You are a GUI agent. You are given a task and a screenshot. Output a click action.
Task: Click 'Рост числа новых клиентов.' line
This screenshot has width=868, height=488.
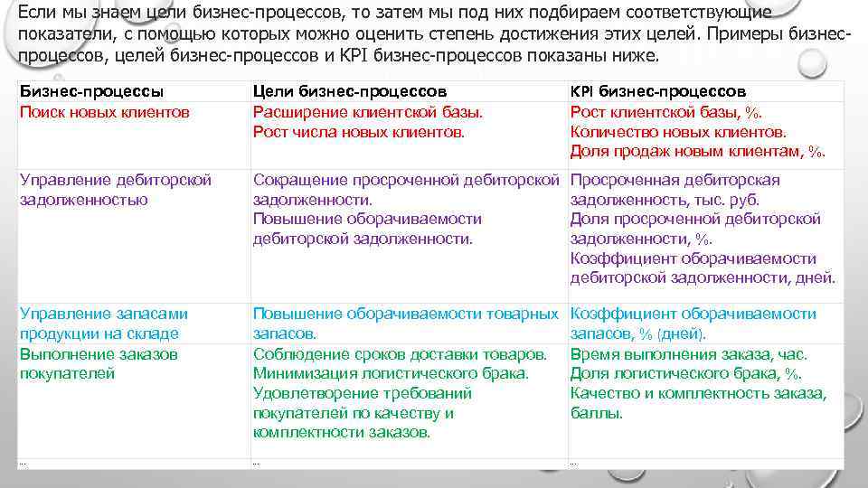[359, 132]
